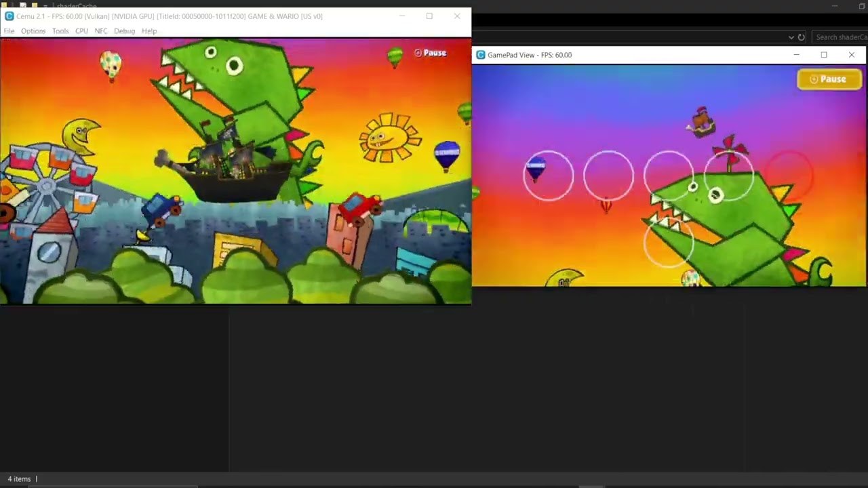Click the flying character above the dinosaur on GamePad
Screen dimensions: 868x488
701,122
